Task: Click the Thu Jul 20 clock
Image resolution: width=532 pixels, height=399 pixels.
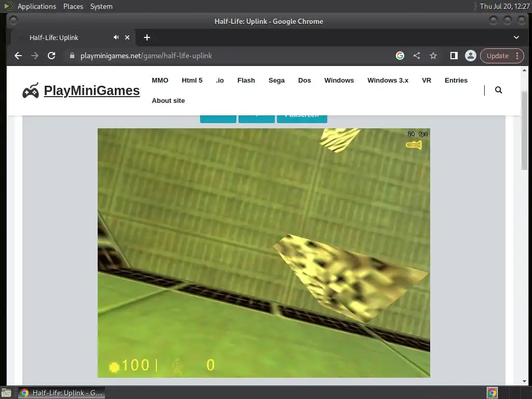Action: pos(504,6)
